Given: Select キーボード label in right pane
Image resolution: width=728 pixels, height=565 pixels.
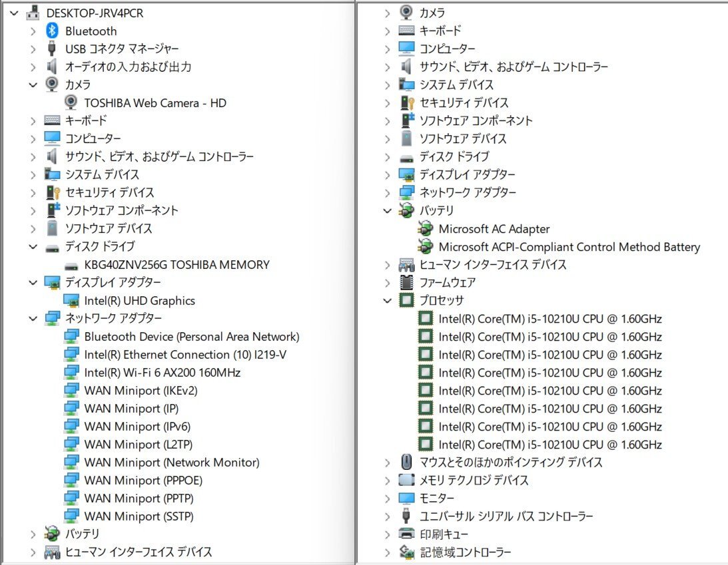Looking at the screenshot, I should 440,31.
